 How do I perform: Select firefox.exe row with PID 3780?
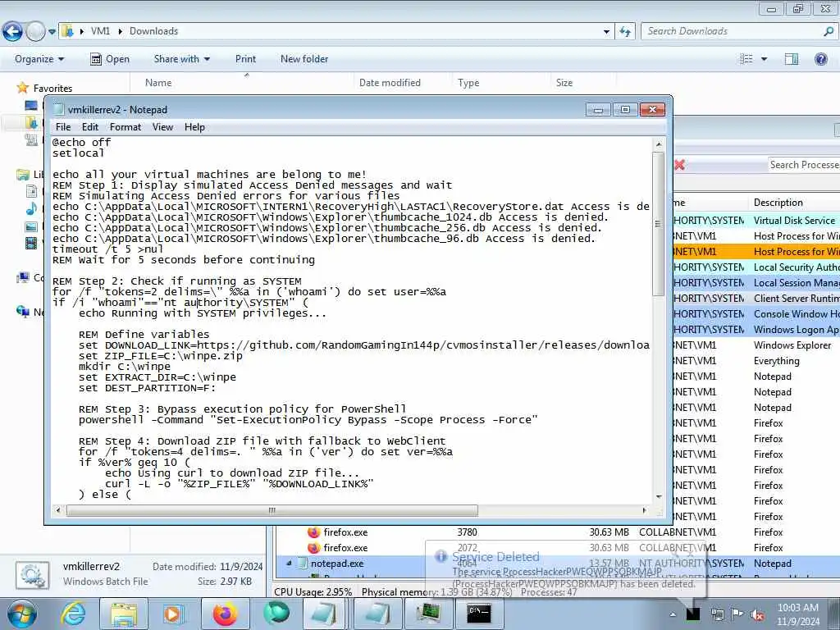(557, 532)
